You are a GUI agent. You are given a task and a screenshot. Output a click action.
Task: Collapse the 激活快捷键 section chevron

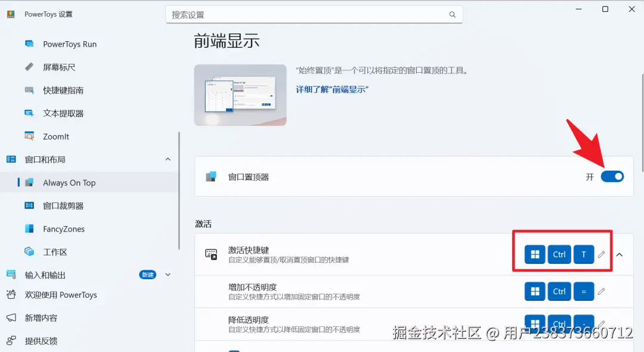click(619, 254)
